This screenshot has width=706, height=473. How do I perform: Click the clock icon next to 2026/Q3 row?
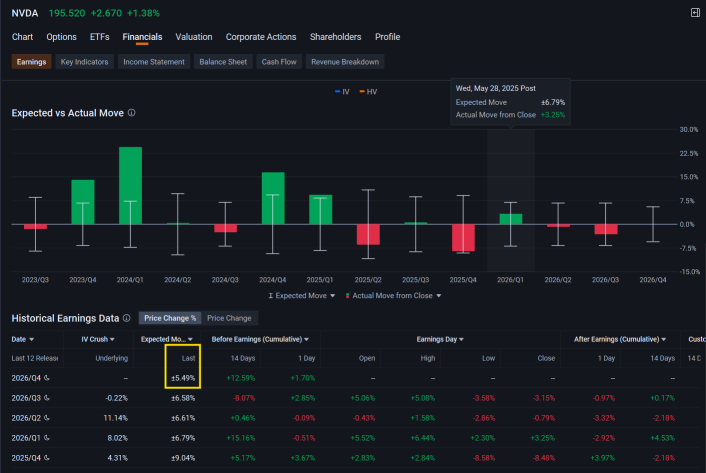point(47,398)
